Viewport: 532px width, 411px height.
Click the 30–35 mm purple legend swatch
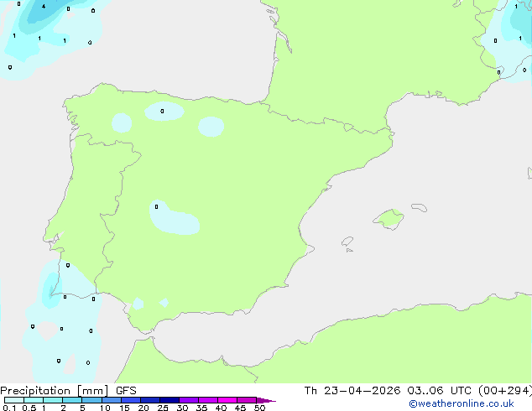pos(189,400)
